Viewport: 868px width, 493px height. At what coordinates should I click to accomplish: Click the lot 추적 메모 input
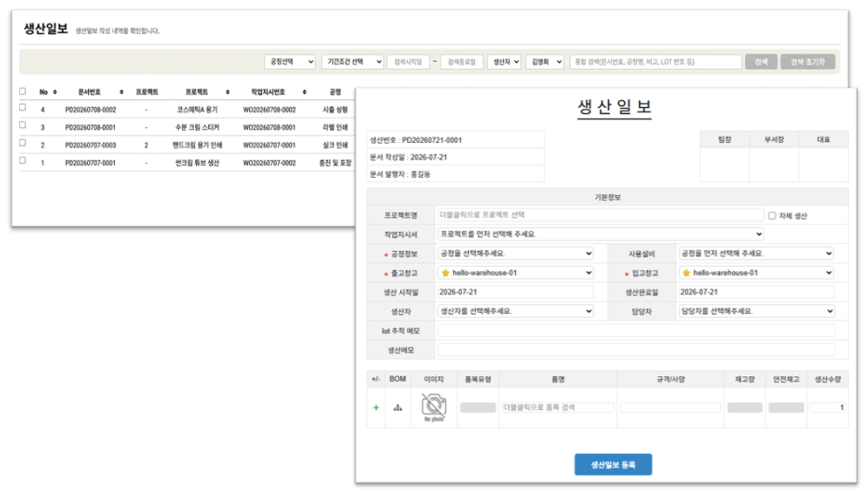[636, 330]
